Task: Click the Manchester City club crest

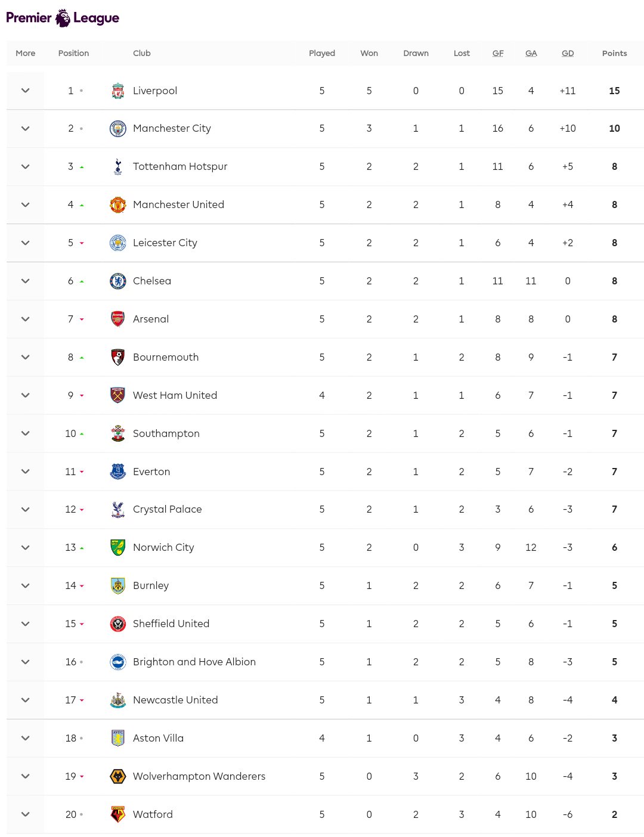Action: click(x=118, y=129)
